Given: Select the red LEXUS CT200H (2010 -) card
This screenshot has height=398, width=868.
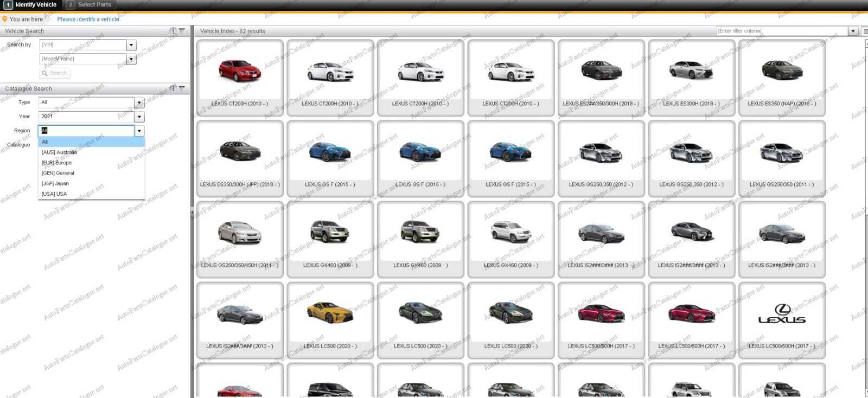Looking at the screenshot, I should click(x=240, y=78).
